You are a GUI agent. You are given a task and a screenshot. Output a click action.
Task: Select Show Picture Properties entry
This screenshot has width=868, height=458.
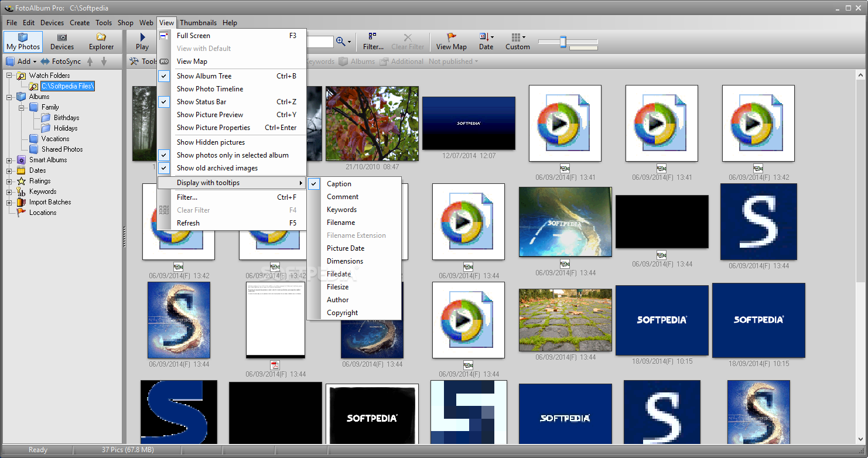tap(232, 128)
